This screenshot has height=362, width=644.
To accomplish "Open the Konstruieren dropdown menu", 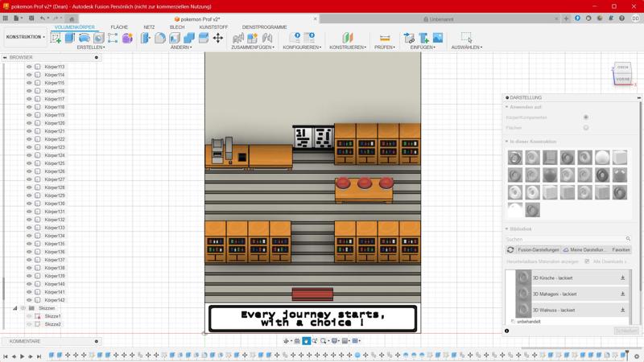I will coord(348,47).
